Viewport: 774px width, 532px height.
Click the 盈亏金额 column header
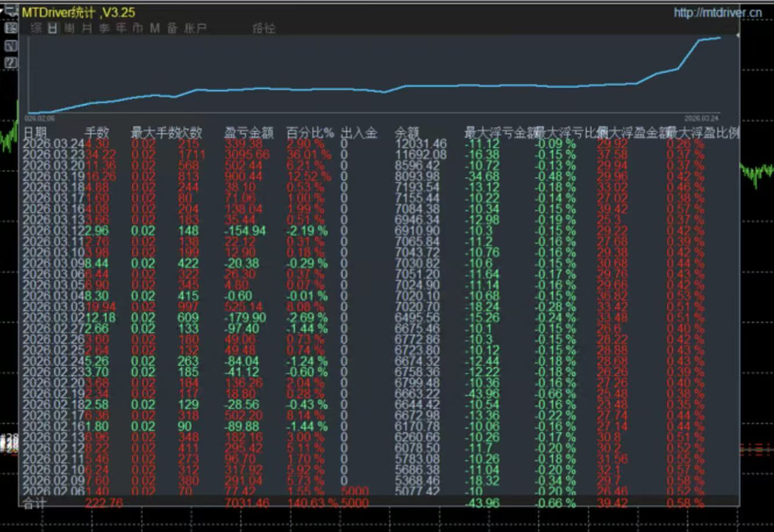coord(249,132)
